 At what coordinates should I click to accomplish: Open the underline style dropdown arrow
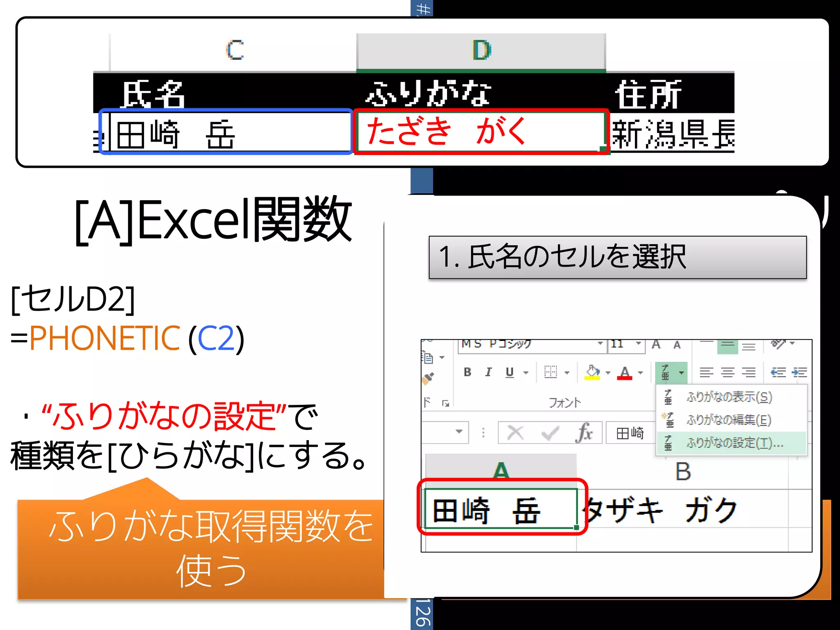click(x=526, y=372)
